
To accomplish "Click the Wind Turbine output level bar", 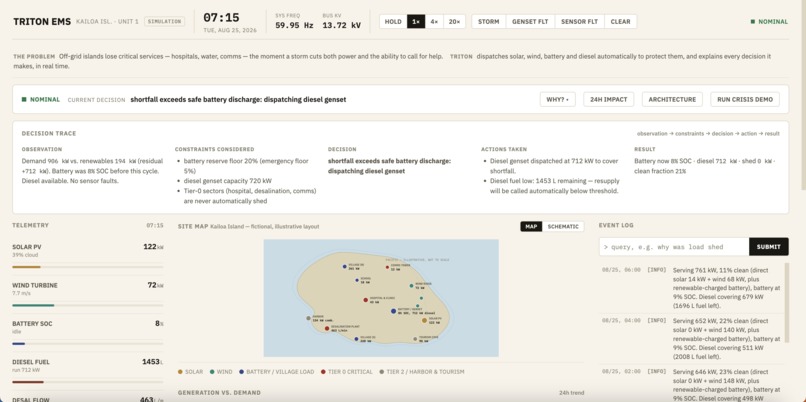I will point(87,305).
